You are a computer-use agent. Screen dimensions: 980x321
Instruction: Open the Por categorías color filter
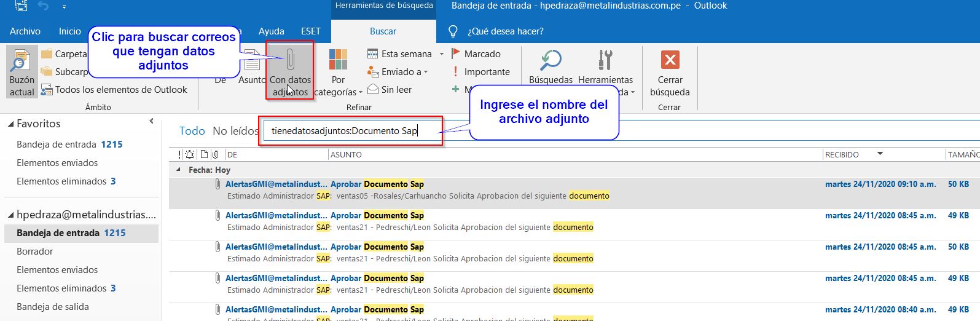[338, 71]
